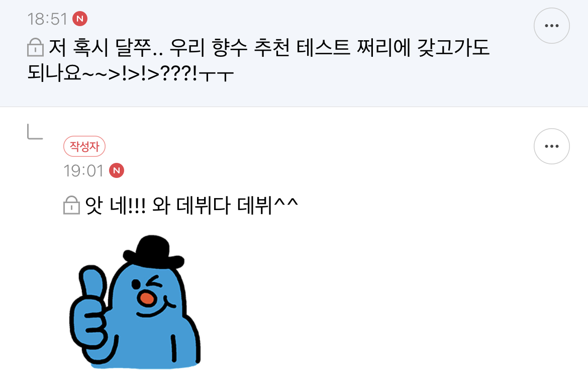Select the comment line starting '저 혹시 달쭈'

(x=269, y=48)
